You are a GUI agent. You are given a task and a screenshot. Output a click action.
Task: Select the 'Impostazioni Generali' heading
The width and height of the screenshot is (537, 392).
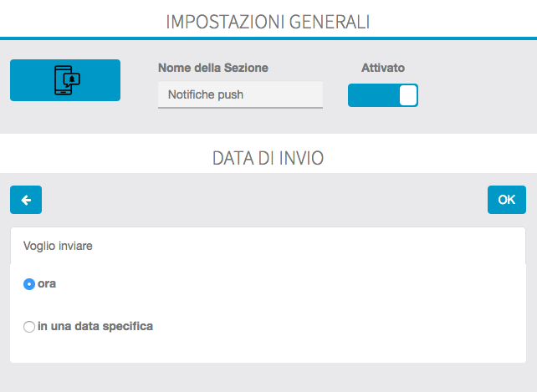pyautogui.click(x=268, y=22)
